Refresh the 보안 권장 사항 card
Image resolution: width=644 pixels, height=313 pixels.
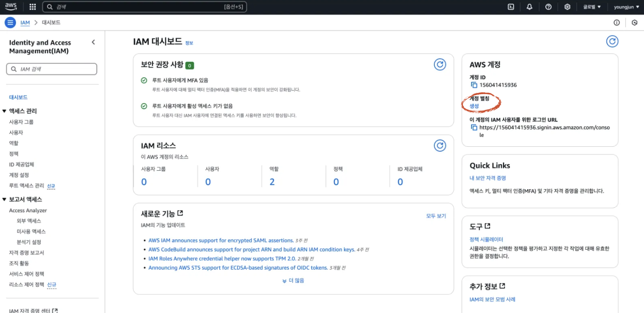click(440, 65)
